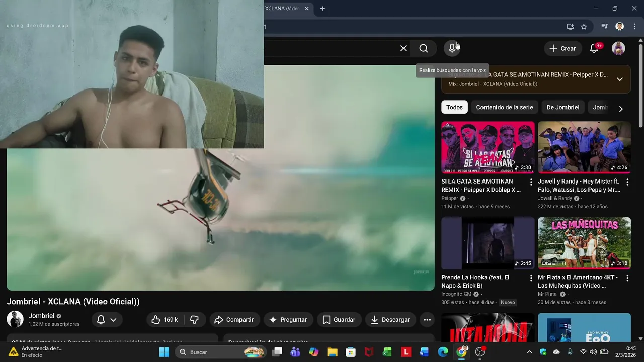Click the Preguntar button

point(288,320)
